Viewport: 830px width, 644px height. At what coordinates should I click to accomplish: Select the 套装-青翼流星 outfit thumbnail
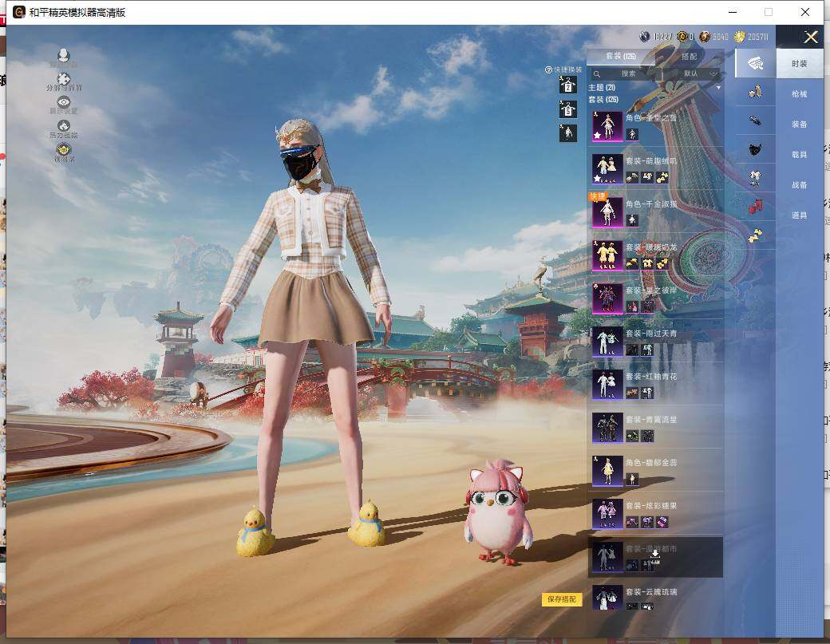click(x=607, y=428)
